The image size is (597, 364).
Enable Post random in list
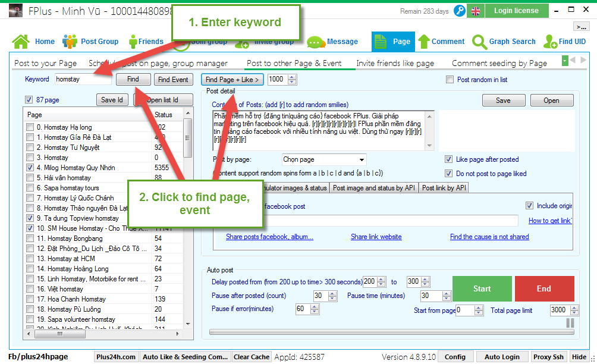pos(450,80)
